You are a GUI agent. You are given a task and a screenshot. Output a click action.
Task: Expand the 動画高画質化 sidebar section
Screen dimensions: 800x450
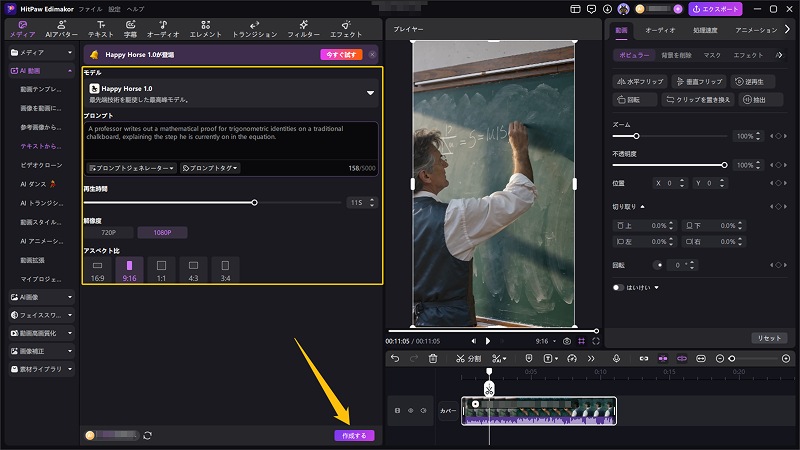[70, 333]
